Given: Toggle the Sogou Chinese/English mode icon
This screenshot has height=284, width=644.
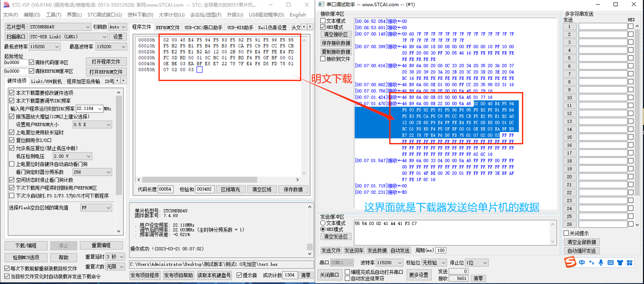Looking at the screenshot, I should (x=582, y=262).
